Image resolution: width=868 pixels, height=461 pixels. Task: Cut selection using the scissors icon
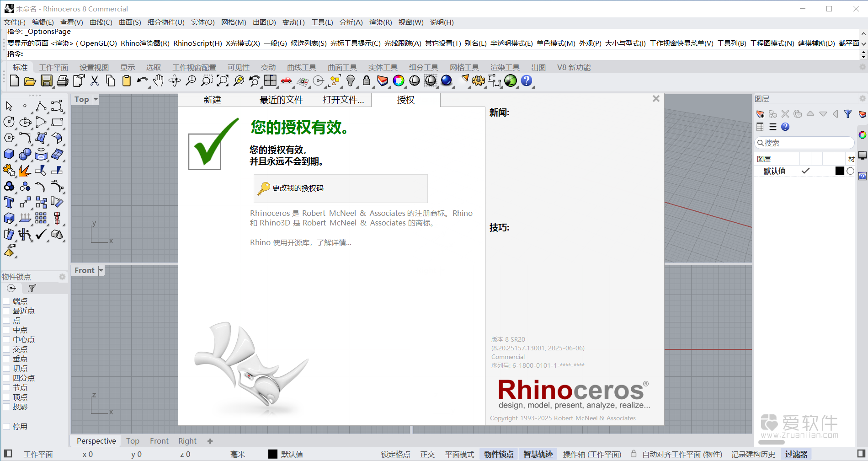[95, 81]
